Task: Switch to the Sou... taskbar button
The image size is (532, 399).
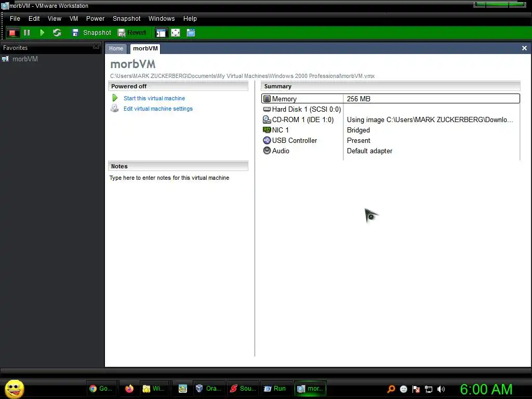Action: click(243, 389)
